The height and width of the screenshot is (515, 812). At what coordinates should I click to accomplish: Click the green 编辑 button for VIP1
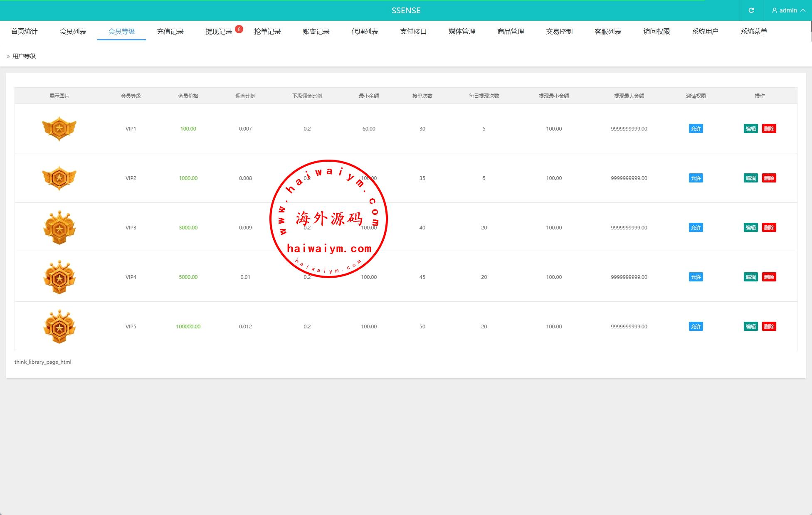pos(750,128)
